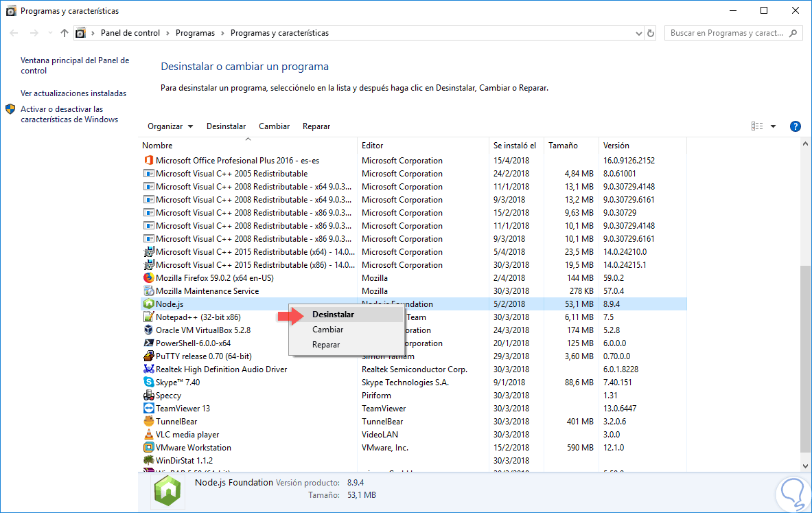
Task: Click the Speccy program icon
Action: point(149,395)
